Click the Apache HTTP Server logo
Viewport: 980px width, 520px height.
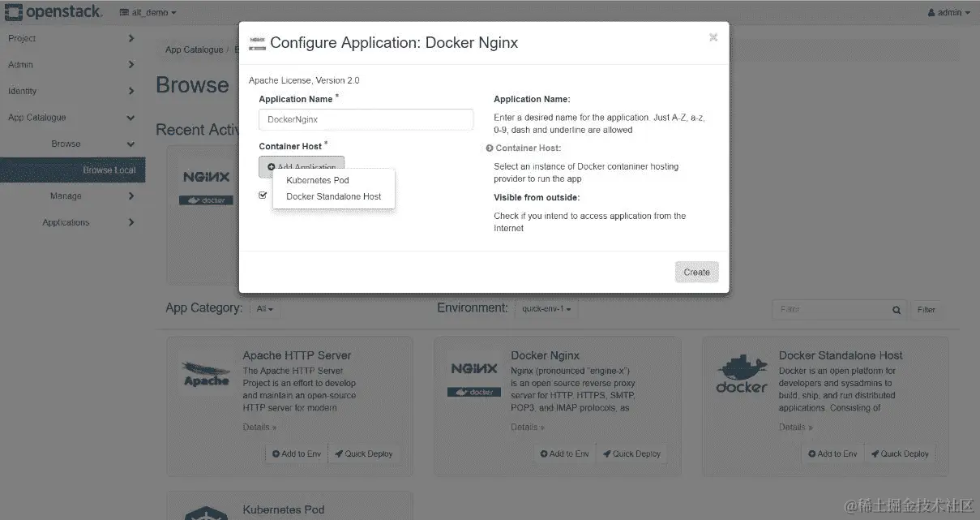coord(206,374)
